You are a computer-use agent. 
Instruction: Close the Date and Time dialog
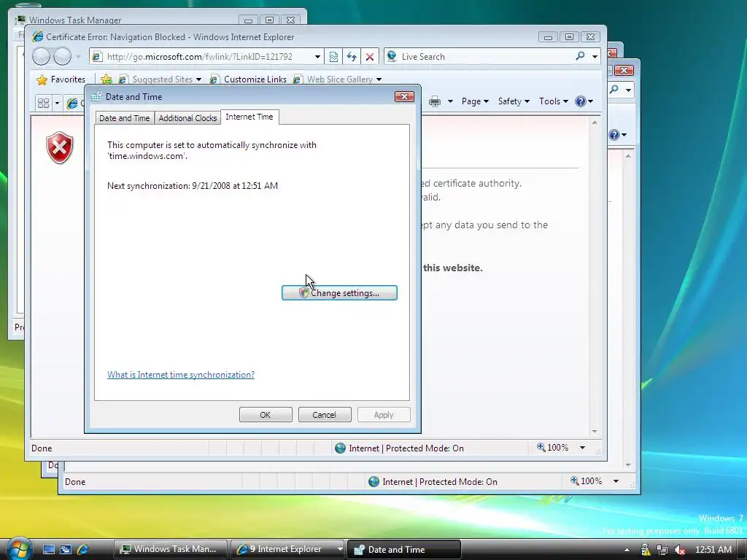pos(404,97)
